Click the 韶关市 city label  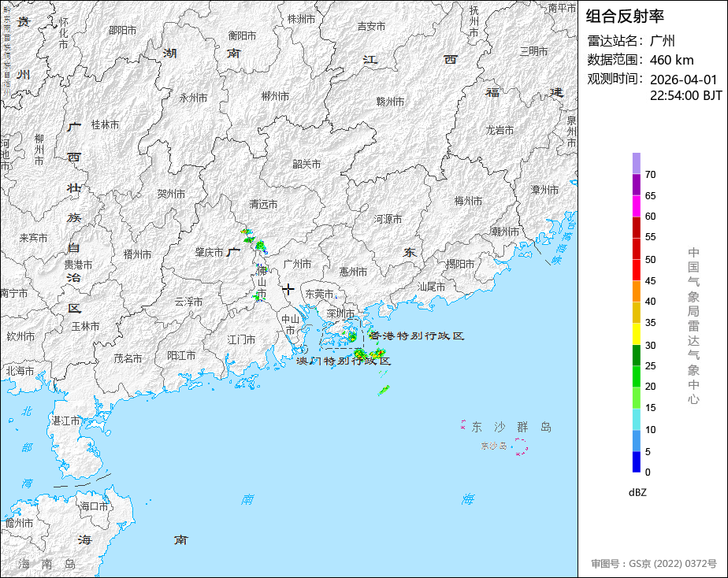(306, 164)
